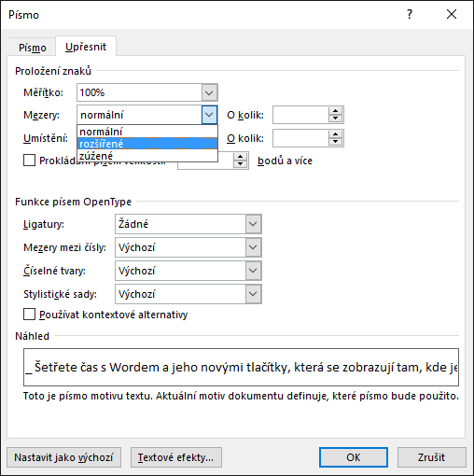
Task: Click the Mezery O kolik input field
Action: click(300, 115)
